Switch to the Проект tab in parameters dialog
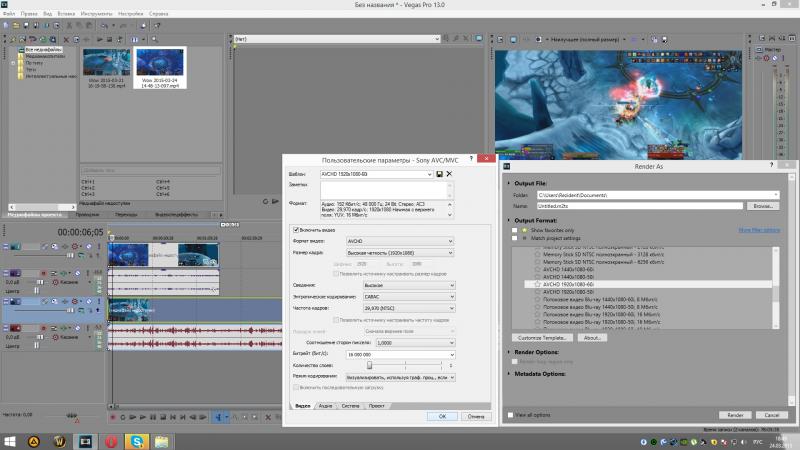The image size is (800, 450). (x=377, y=406)
